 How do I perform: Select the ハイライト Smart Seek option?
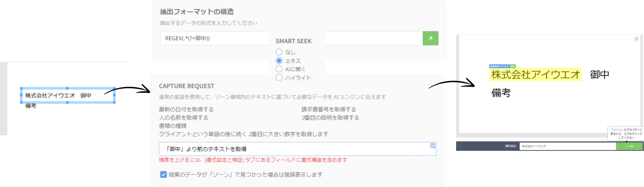[x=279, y=77]
